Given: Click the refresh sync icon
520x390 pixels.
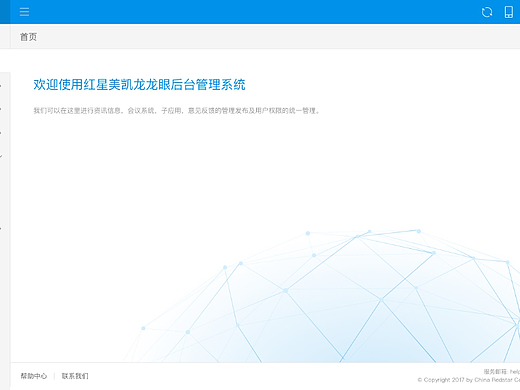Looking at the screenshot, I should pos(487,12).
